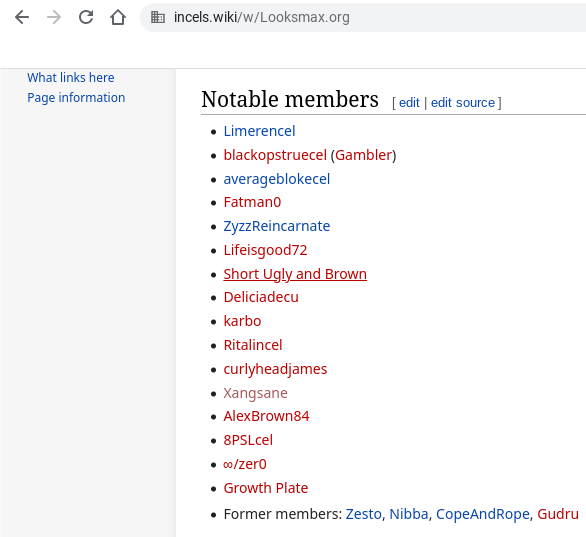Click the site information icon in address bar
Screen dimensions: 586x537
pyautogui.click(x=158, y=17)
